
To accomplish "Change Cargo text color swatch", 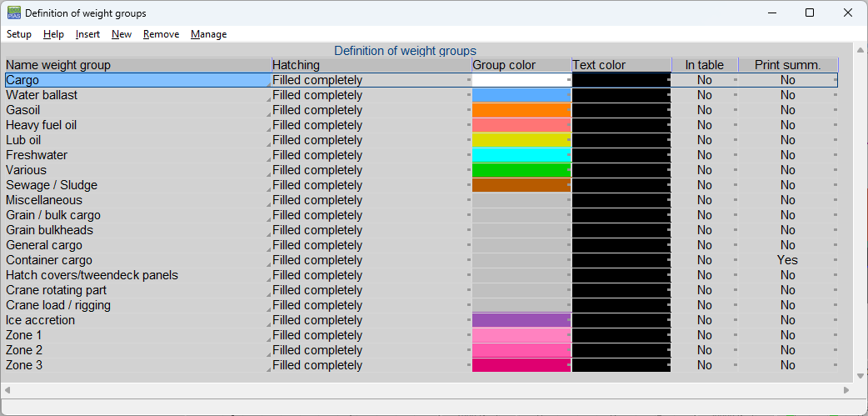I will coord(621,80).
